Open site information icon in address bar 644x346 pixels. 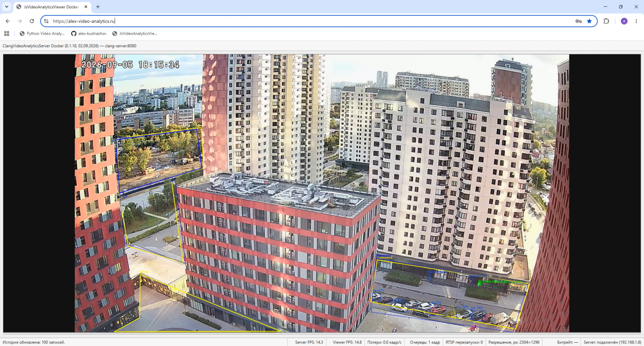[46, 21]
